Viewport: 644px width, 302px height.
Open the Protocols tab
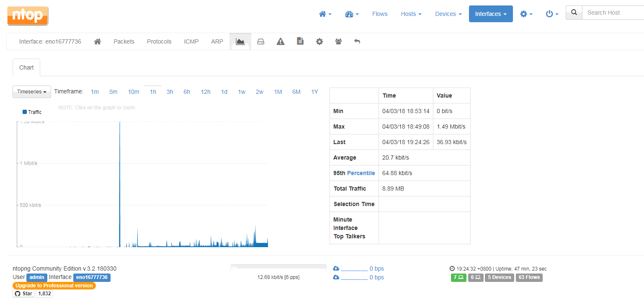click(x=159, y=41)
